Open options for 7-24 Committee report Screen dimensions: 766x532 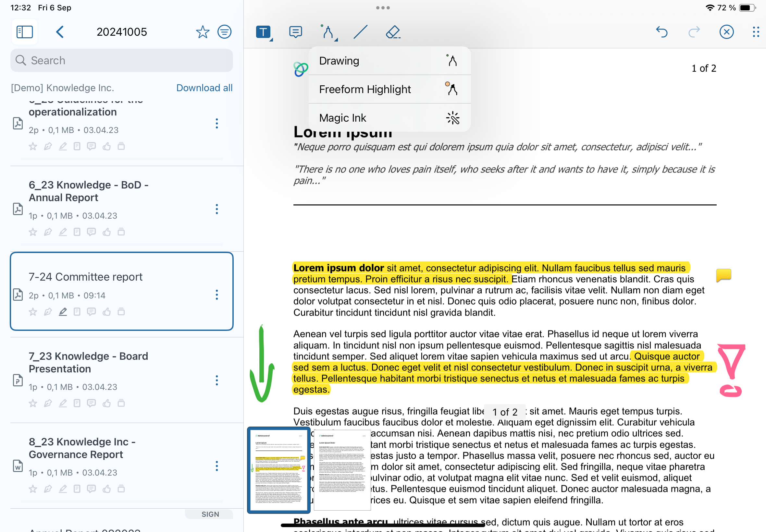click(x=217, y=295)
